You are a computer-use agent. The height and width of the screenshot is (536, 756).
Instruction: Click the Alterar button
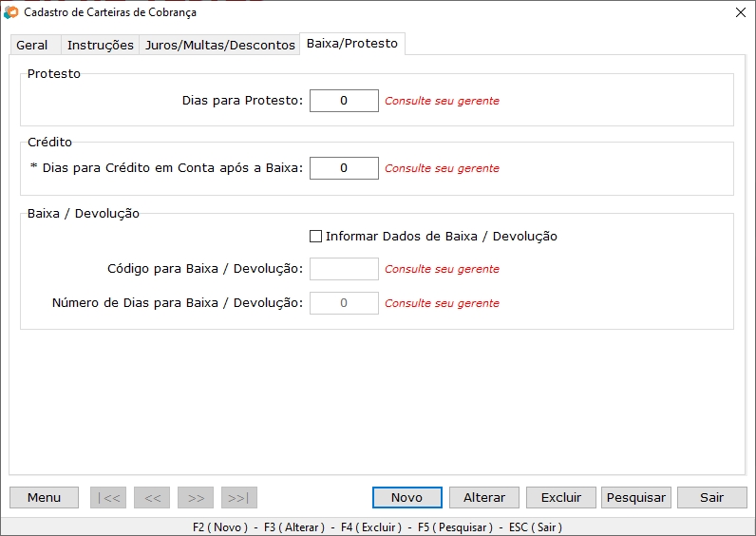(484, 497)
